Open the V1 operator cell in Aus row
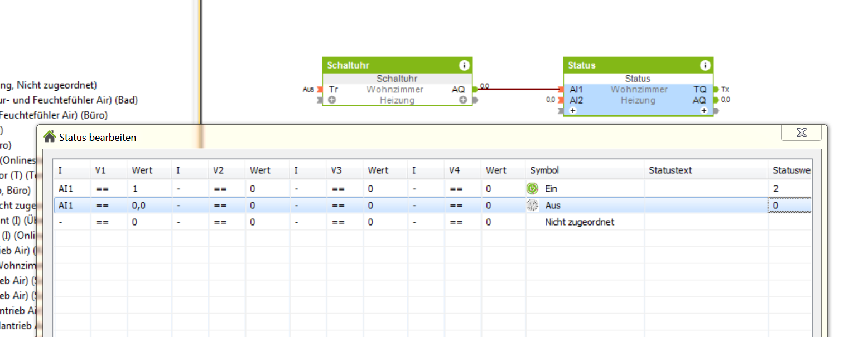The height and width of the screenshot is (337, 868). tap(108, 206)
